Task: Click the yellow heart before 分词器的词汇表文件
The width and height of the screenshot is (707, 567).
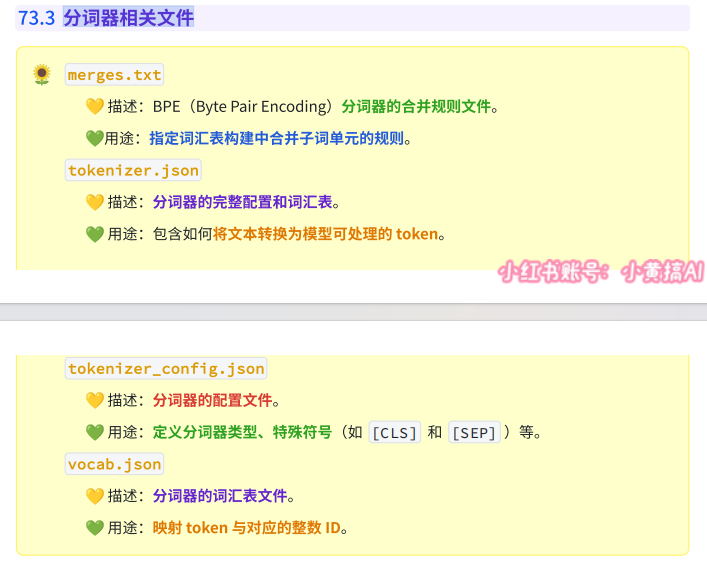Action: (95, 496)
